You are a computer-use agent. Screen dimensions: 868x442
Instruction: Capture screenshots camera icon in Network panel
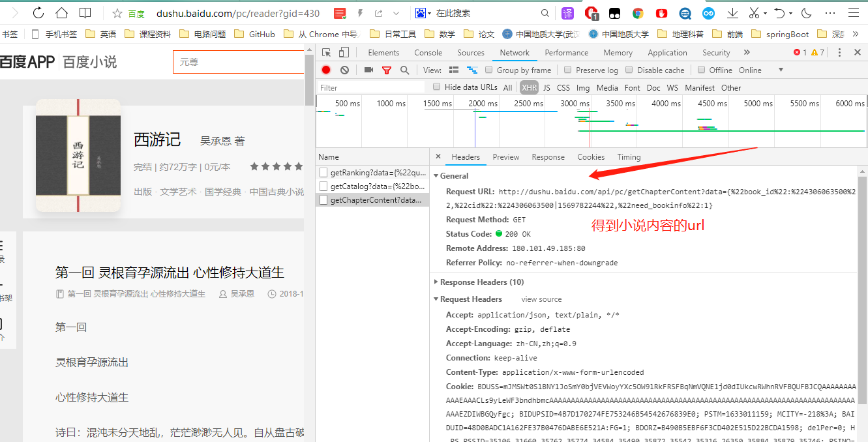pos(368,70)
